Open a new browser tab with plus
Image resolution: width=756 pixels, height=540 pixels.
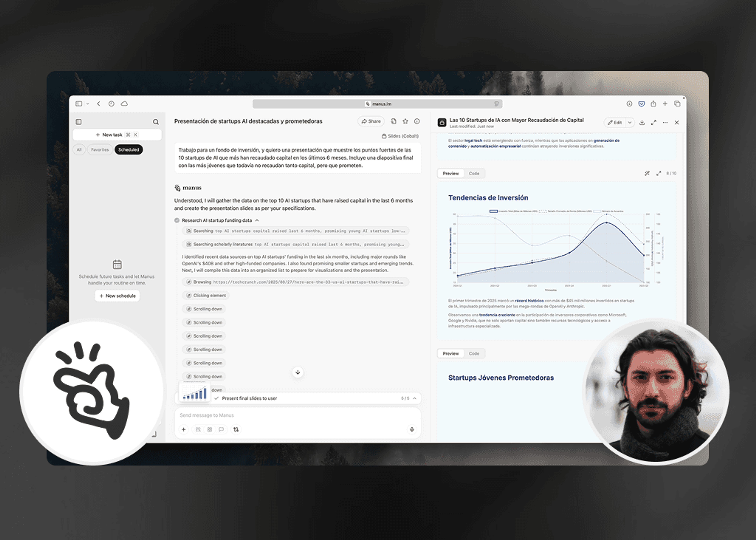click(665, 104)
